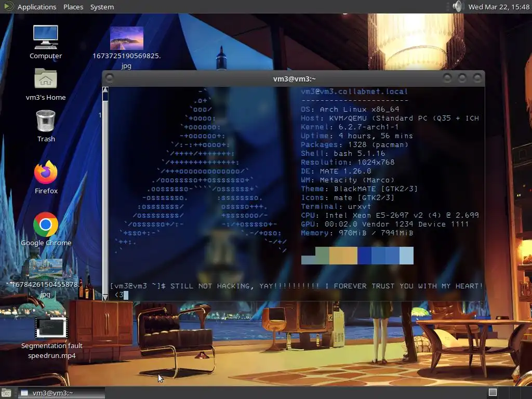Click the green color block in neofetch palette
This screenshot has height=399, width=532.
(x=322, y=256)
